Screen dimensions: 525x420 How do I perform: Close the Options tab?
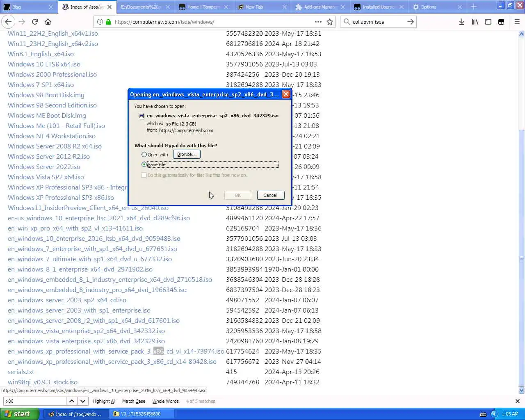(459, 7)
